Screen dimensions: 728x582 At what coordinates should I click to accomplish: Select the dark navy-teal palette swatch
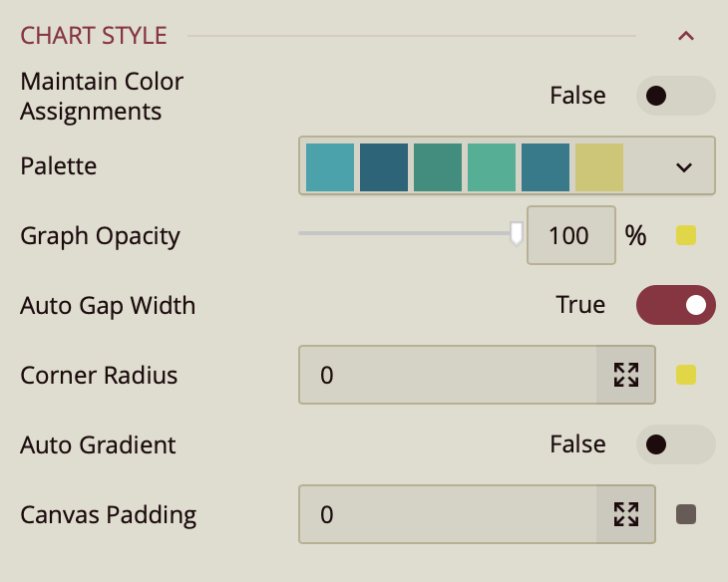(384, 166)
